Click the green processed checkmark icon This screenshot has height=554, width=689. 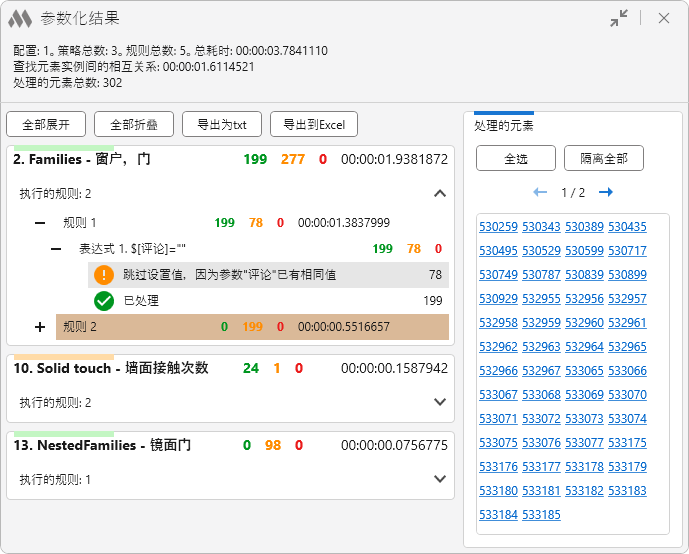click(x=104, y=300)
